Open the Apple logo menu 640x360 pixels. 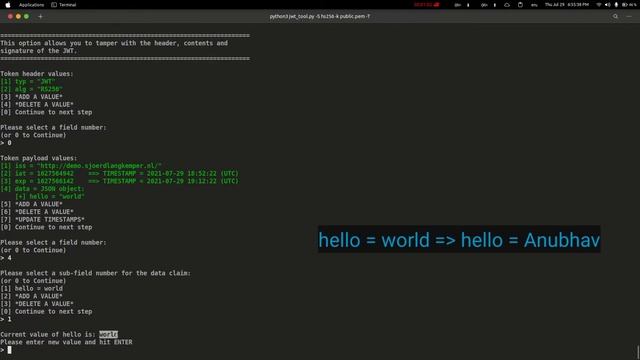(x=8, y=5)
